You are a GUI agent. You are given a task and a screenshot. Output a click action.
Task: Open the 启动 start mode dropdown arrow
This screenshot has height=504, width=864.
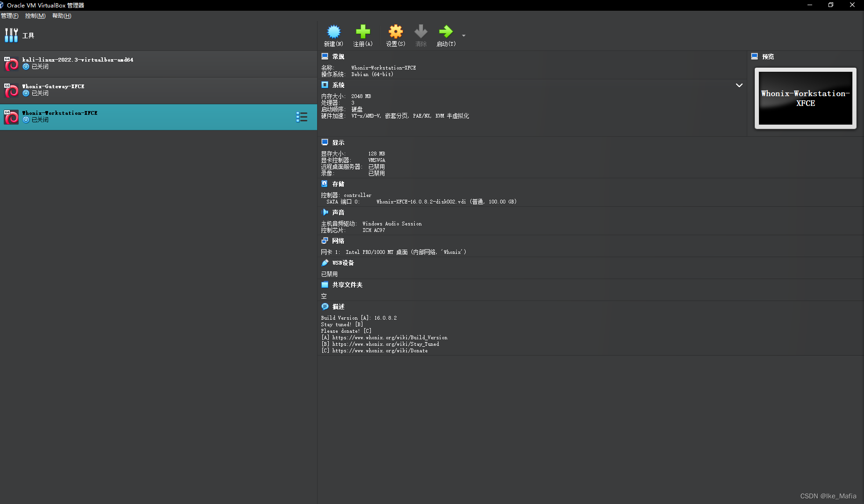(x=463, y=35)
